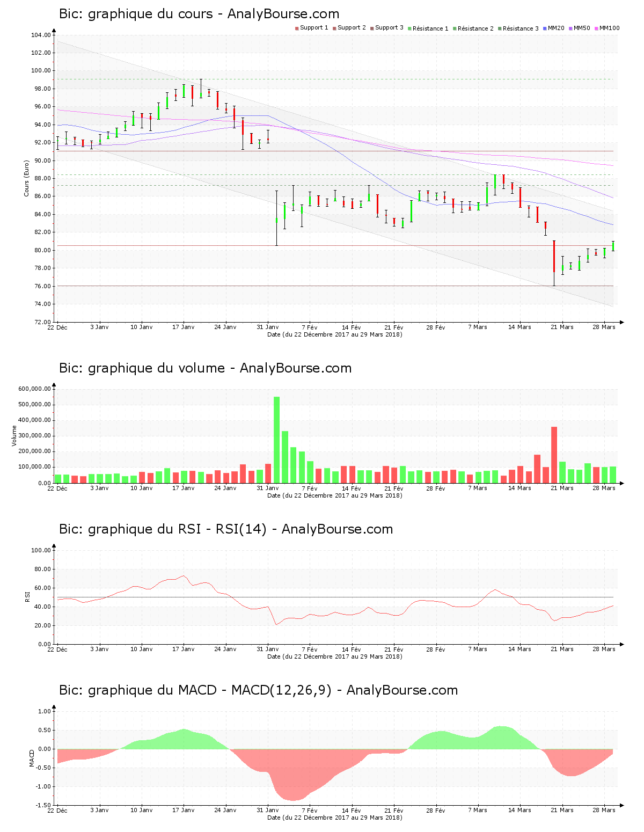Click the date range caption under volume chart

coord(335,495)
